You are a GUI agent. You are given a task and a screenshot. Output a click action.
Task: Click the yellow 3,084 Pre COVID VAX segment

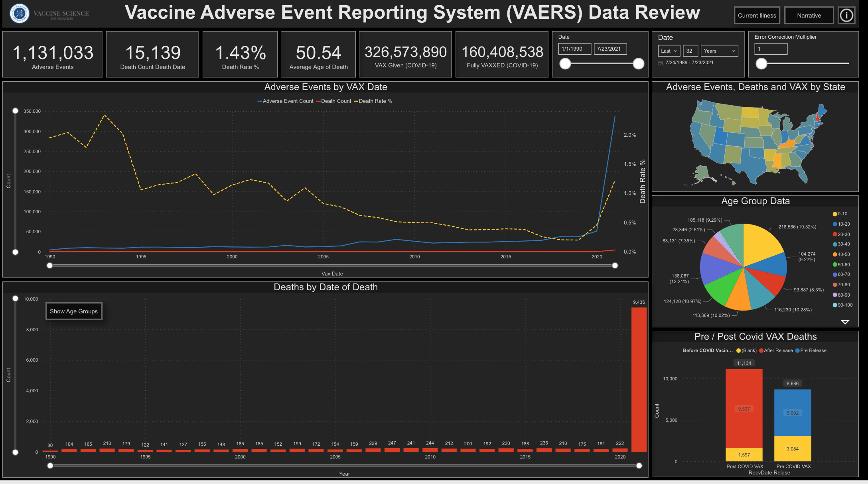[x=793, y=449]
